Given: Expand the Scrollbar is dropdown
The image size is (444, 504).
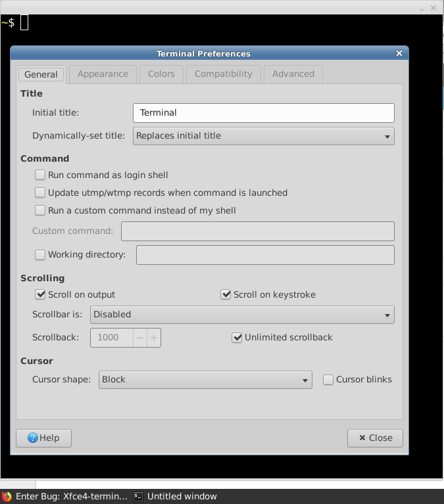Looking at the screenshot, I should point(241,315).
